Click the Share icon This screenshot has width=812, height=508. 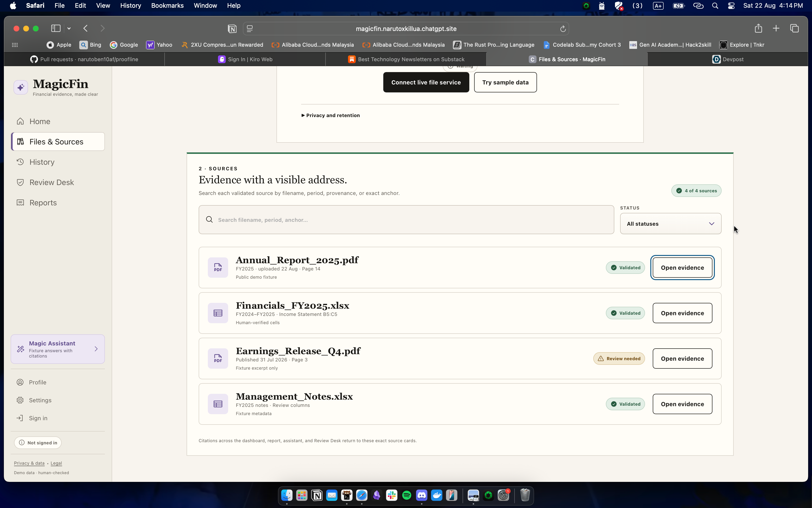(758, 28)
